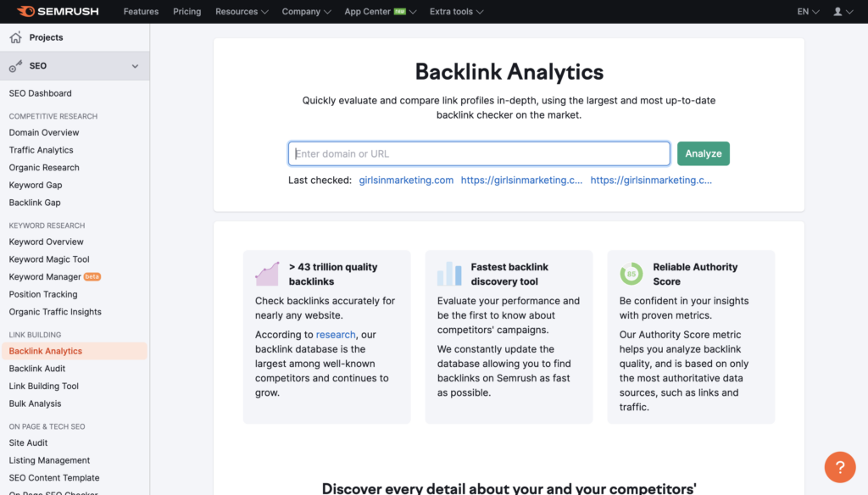The image size is (868, 495).
Task: Click the Projects home icon
Action: tap(15, 37)
